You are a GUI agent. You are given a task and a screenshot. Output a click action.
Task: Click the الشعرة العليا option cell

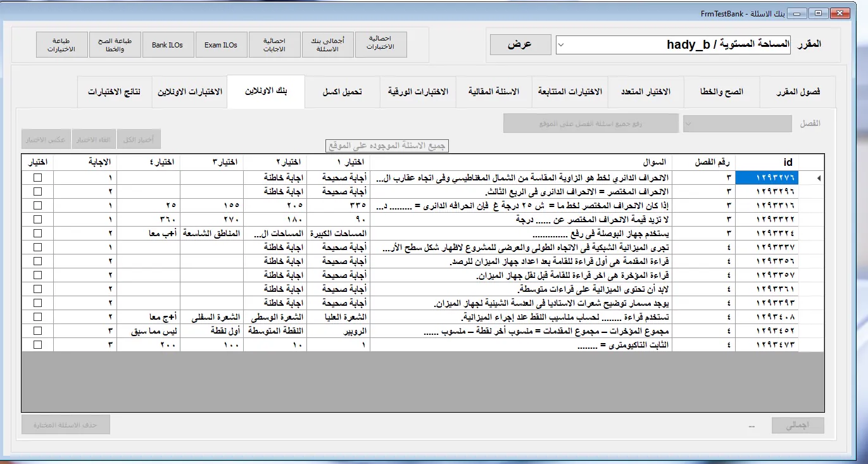pyautogui.click(x=337, y=317)
